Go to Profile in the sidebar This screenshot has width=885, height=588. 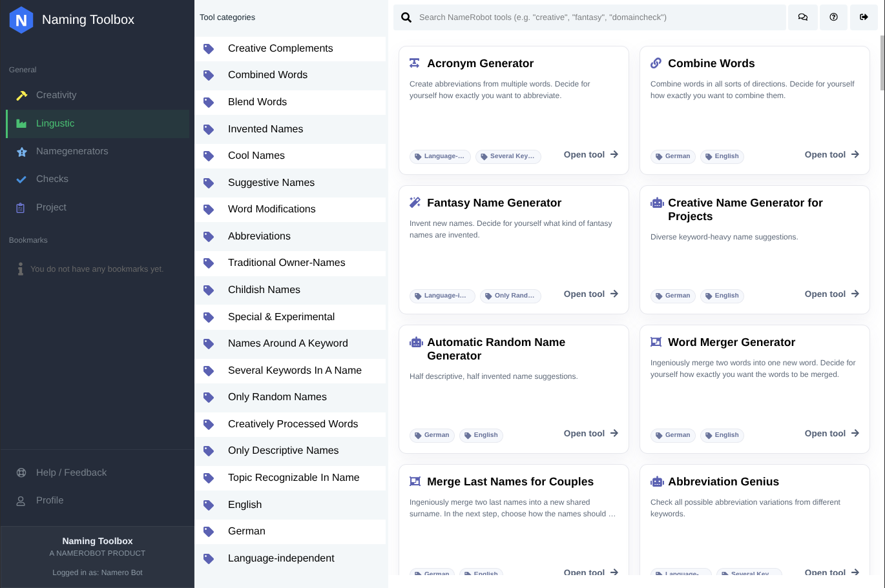(50, 500)
